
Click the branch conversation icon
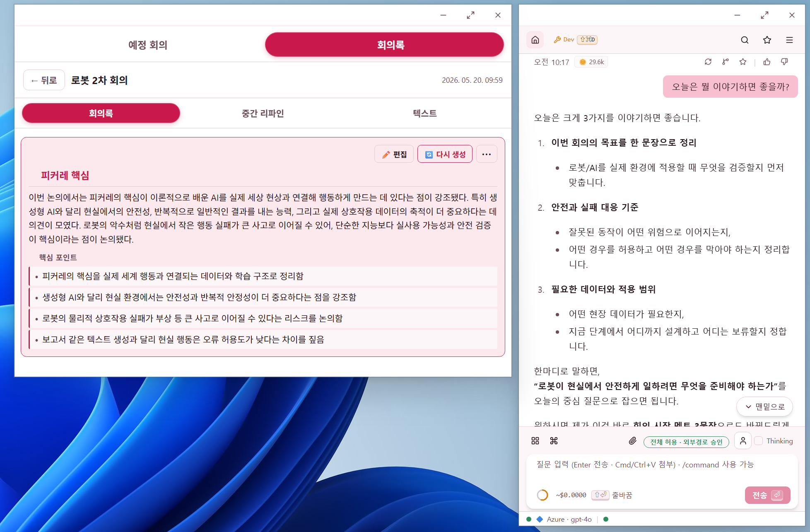click(726, 62)
